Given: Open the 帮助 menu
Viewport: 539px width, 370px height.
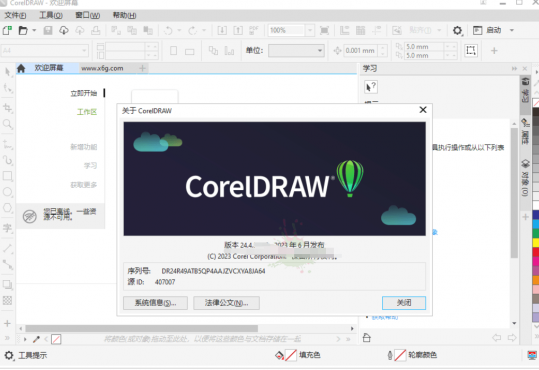Looking at the screenshot, I should coord(124,15).
